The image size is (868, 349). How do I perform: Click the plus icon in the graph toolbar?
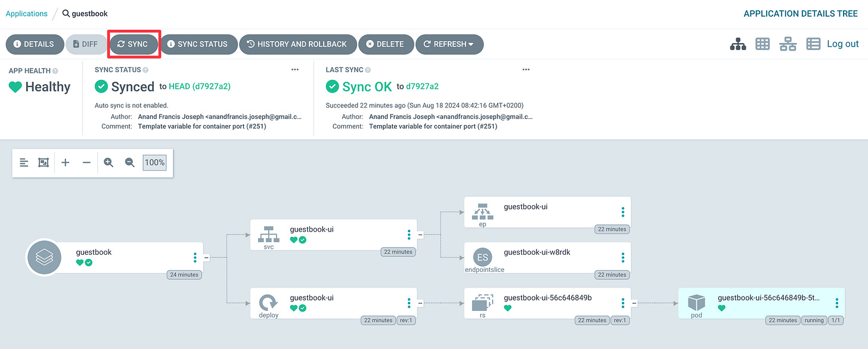click(x=65, y=162)
